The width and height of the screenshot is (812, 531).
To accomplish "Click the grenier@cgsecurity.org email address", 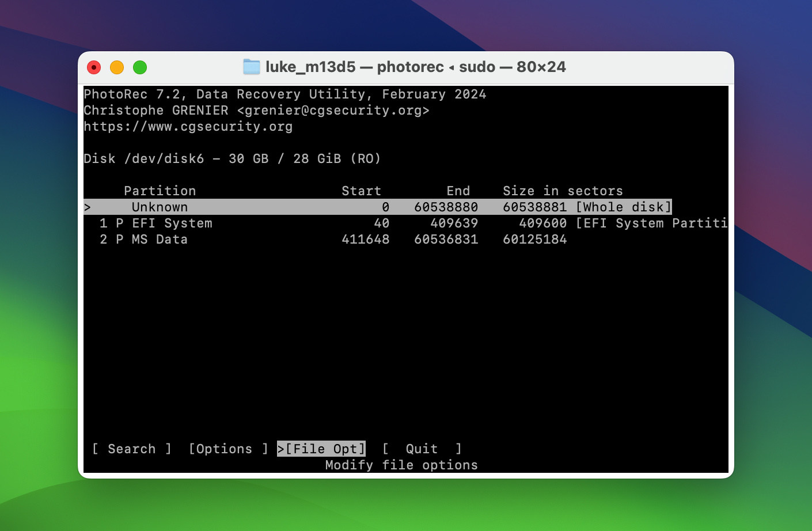I will (333, 110).
